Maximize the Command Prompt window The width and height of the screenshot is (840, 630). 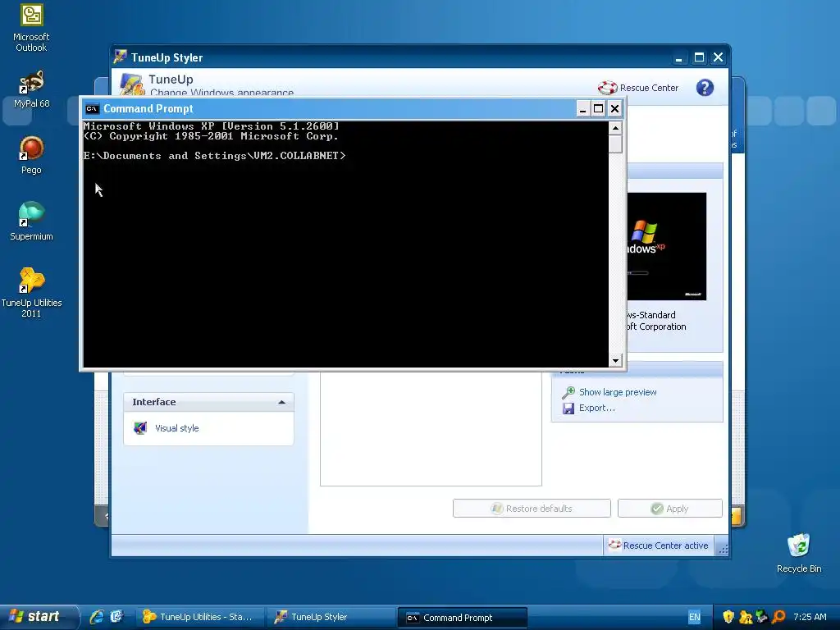tap(598, 109)
